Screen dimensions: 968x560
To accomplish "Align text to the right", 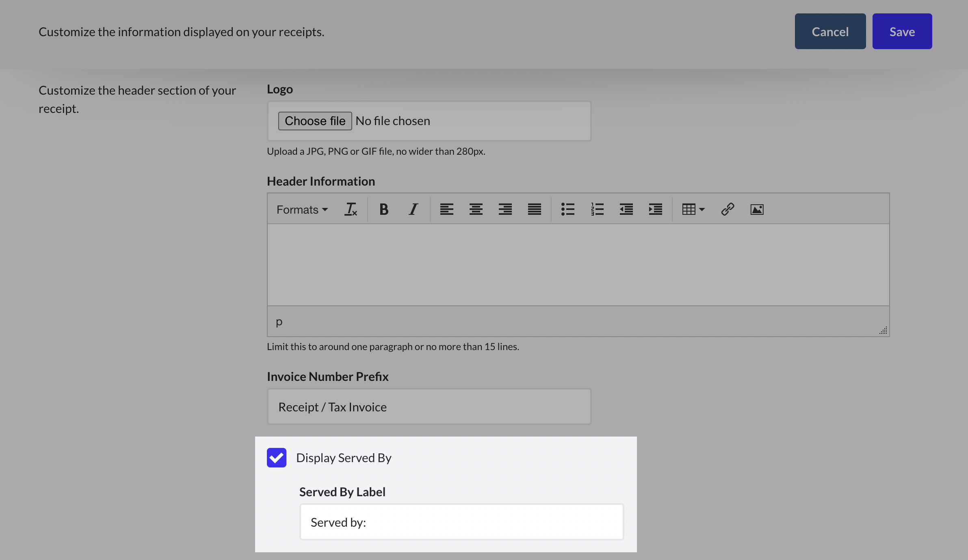I will click(x=505, y=209).
